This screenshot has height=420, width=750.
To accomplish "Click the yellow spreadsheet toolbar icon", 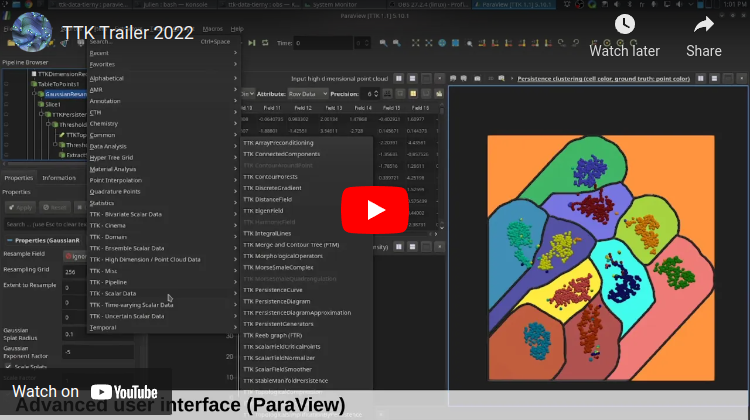I will [x=413, y=94].
